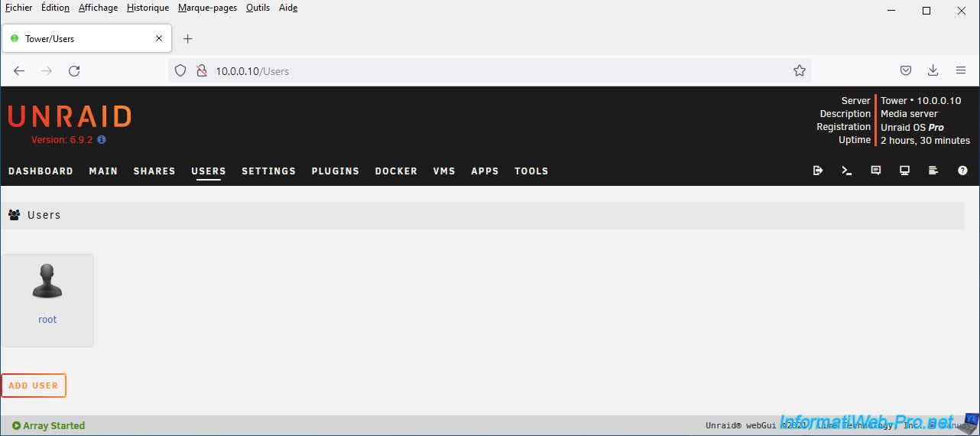Click the ADD USER button
The image size is (980, 436).
click(34, 386)
